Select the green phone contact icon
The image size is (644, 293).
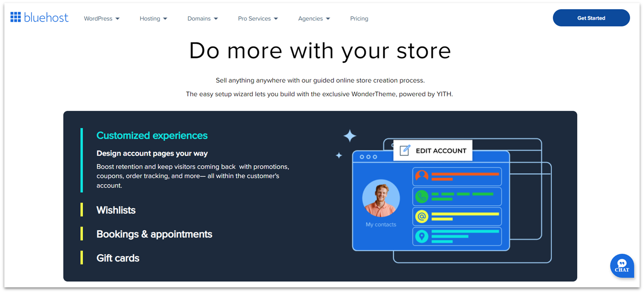click(422, 196)
